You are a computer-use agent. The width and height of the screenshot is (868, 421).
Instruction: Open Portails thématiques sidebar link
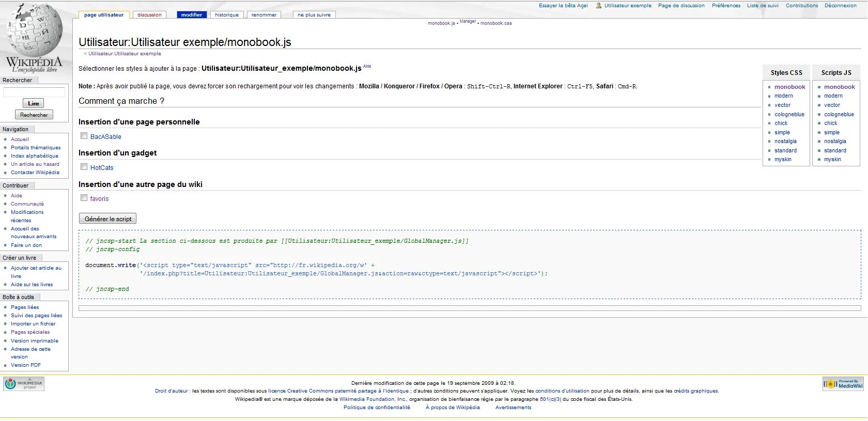(36, 148)
